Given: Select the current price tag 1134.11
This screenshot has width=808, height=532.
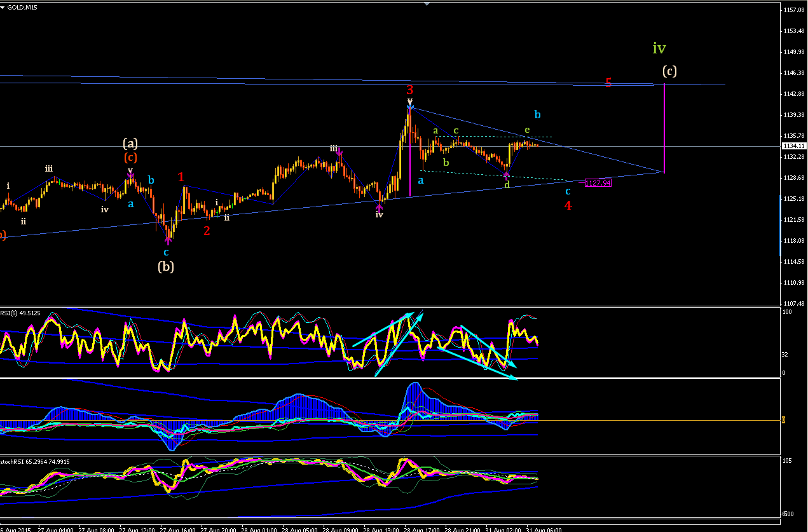Looking at the screenshot, I should 794,146.
